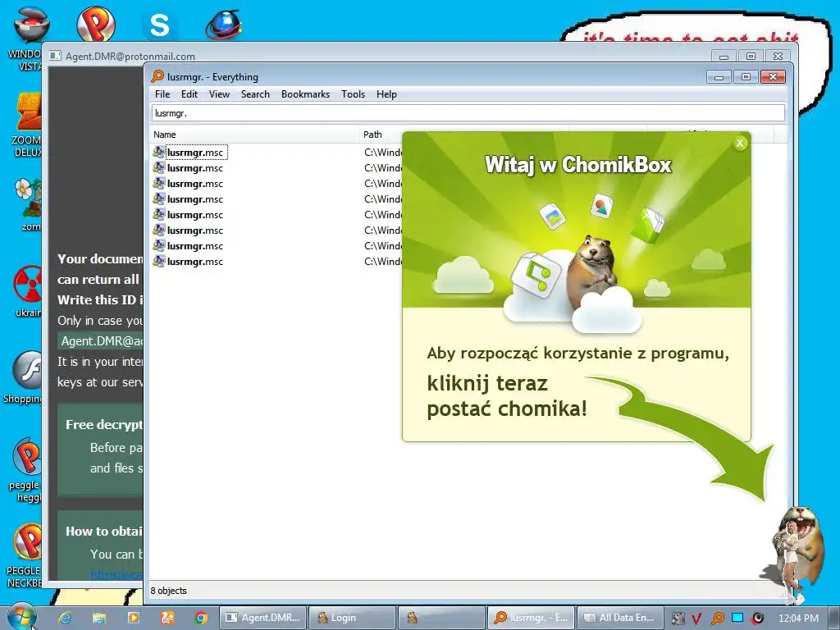Open the blue globe desktop icon

tap(224, 24)
